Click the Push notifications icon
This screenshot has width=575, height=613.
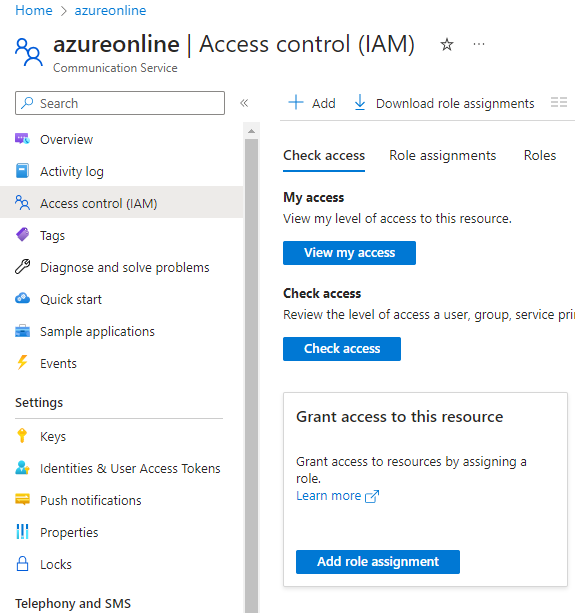(22, 500)
